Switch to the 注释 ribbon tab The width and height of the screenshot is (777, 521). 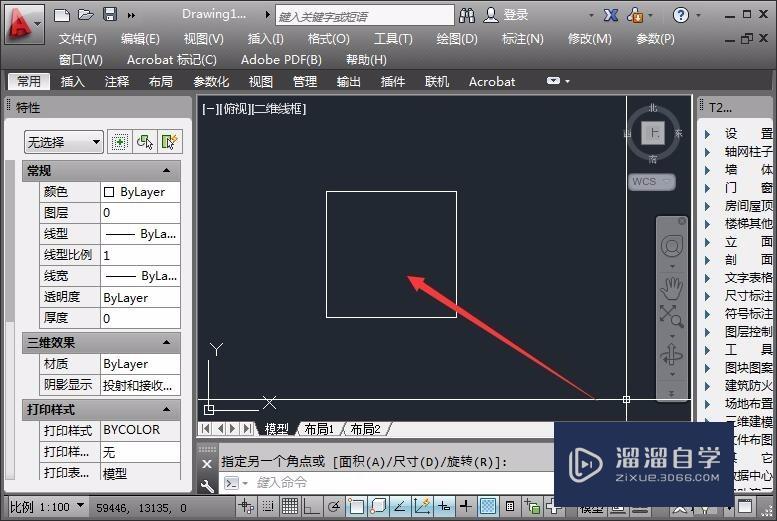[117, 81]
